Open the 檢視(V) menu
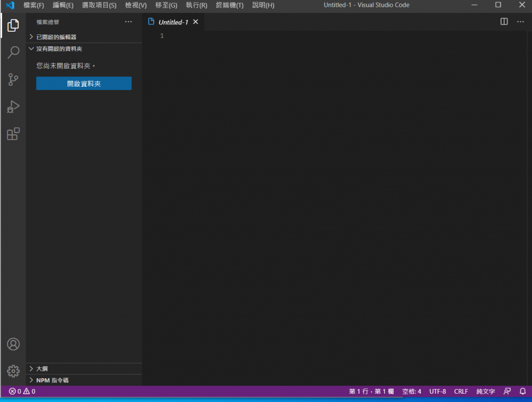This screenshot has height=402, width=532. 136,5
